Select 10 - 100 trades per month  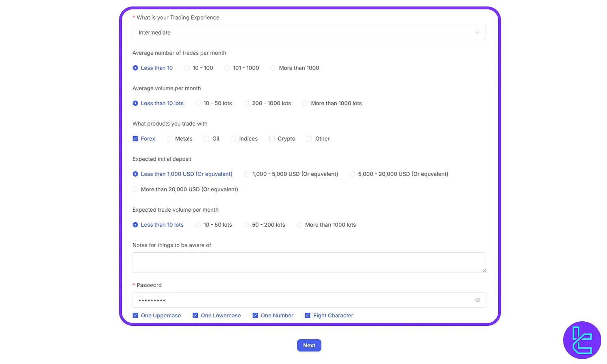click(x=187, y=68)
